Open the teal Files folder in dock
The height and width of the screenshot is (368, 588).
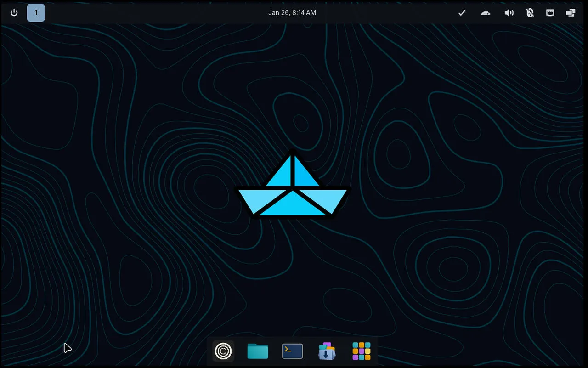point(258,351)
